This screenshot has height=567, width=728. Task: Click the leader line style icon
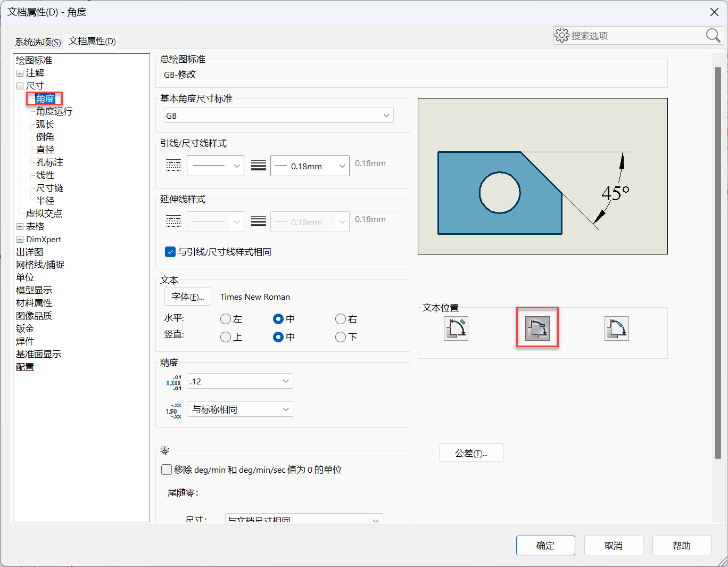tap(173, 166)
